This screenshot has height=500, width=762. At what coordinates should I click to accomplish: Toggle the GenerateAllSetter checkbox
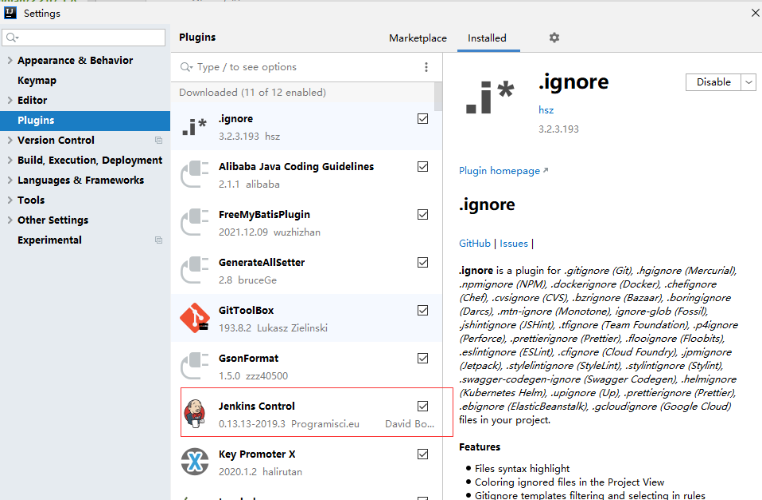click(x=423, y=262)
